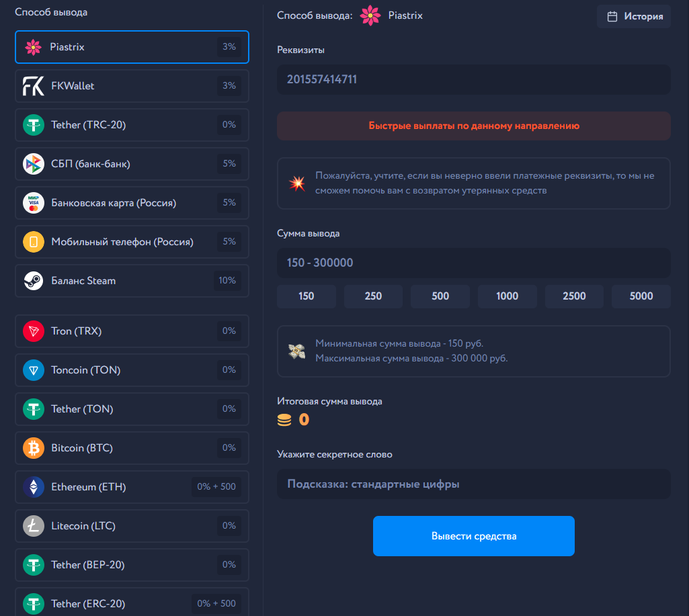Click the gold coins stack icon
Viewport: 689px width, 616px height.
284,420
